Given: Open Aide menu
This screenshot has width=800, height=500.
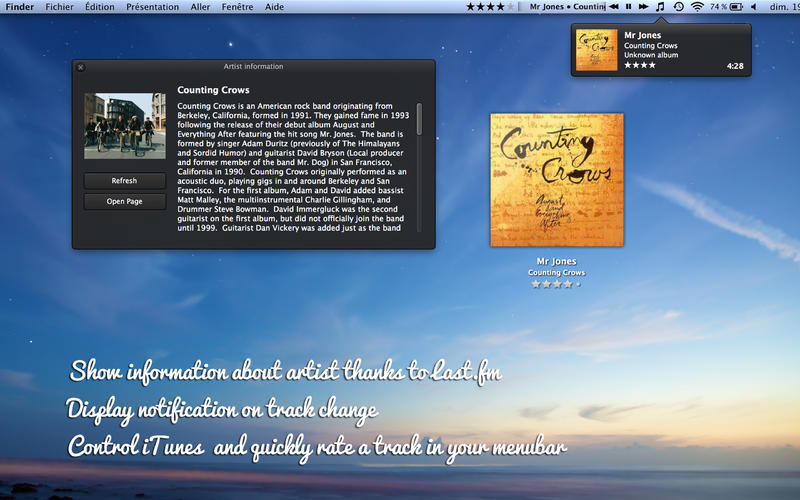Looking at the screenshot, I should [x=274, y=7].
